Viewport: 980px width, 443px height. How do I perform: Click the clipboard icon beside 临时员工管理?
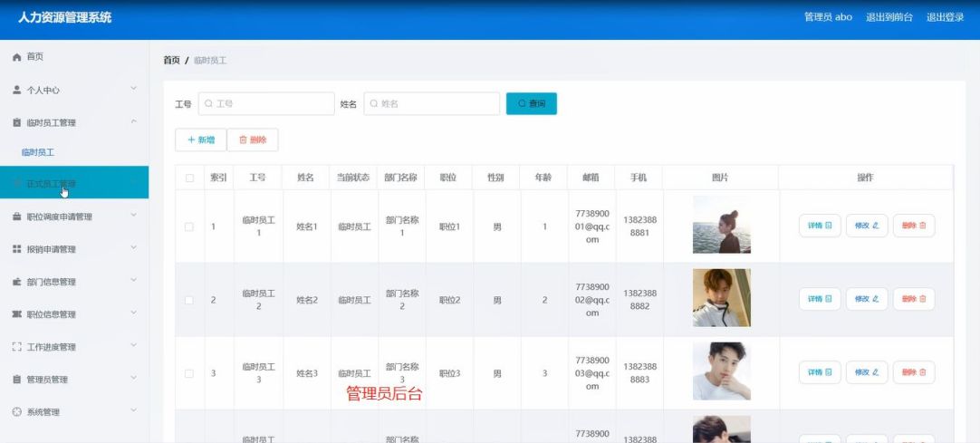tap(17, 122)
